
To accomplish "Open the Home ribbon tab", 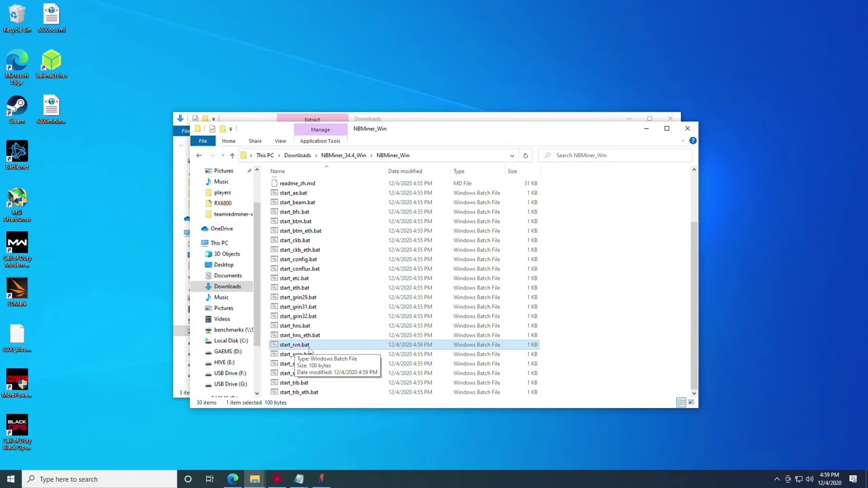I will [x=229, y=141].
